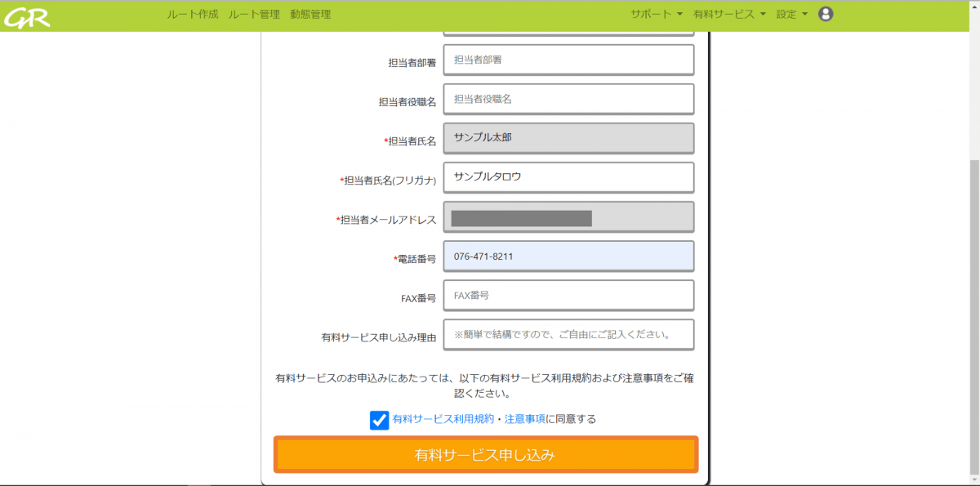Viewport: 980px width, 486px height.
Task: Focus the 電話番号 input field
Action: [x=568, y=256]
